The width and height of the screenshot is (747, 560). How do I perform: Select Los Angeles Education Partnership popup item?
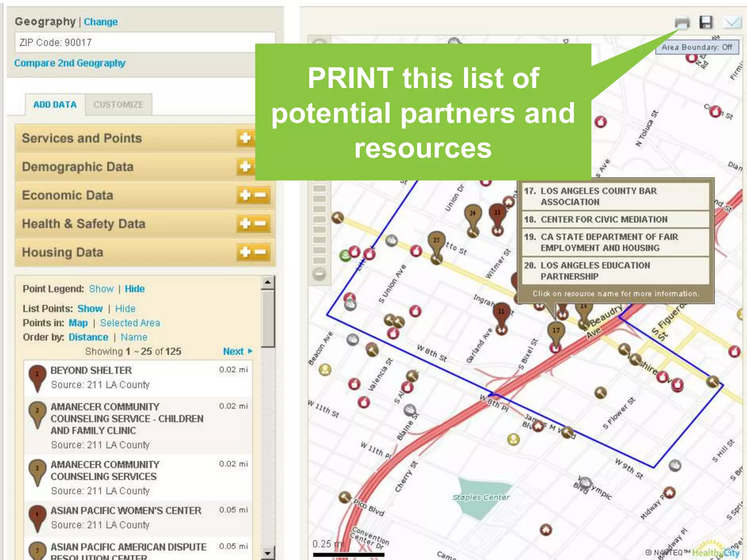(x=615, y=271)
